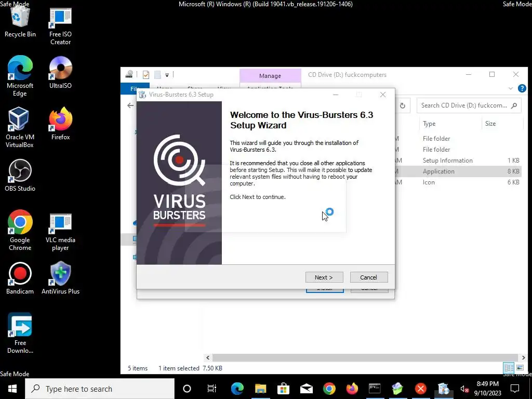
Task: Open Microsoft Store from the taskbar
Action: [283, 389]
